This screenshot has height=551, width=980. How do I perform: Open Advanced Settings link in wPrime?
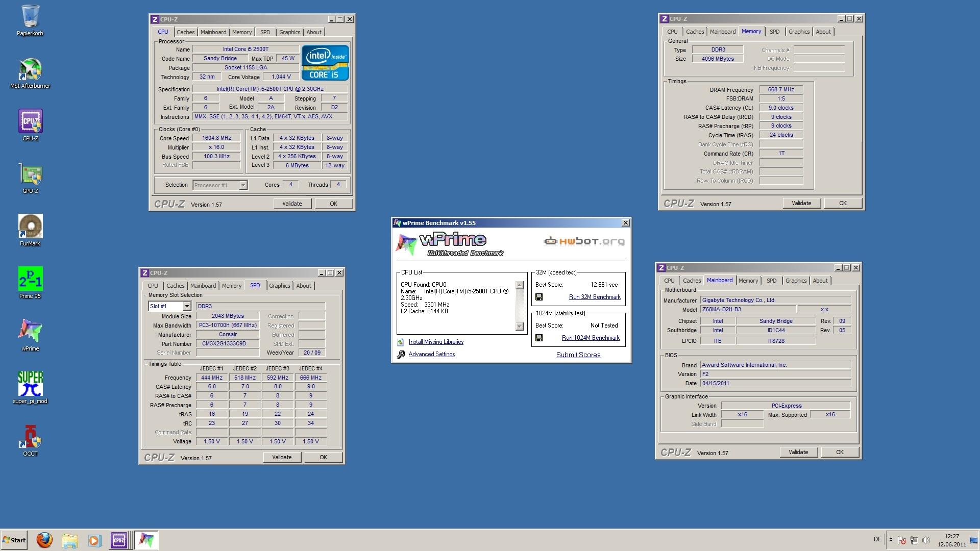431,354
